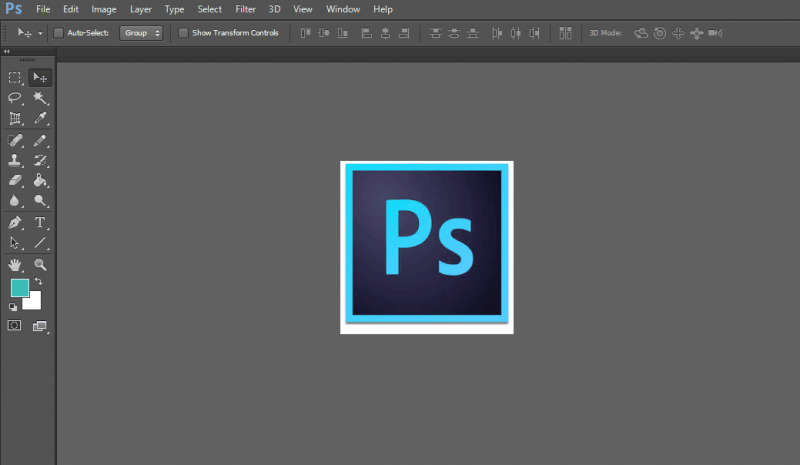
Task: Open the Edit menu
Action: click(x=70, y=9)
